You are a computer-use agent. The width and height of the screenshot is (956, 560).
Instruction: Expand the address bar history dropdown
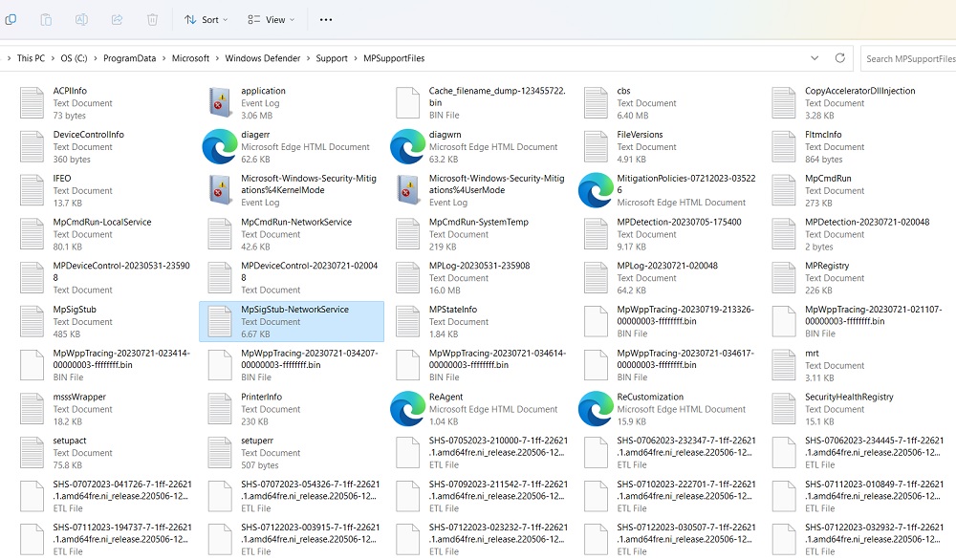tap(815, 58)
